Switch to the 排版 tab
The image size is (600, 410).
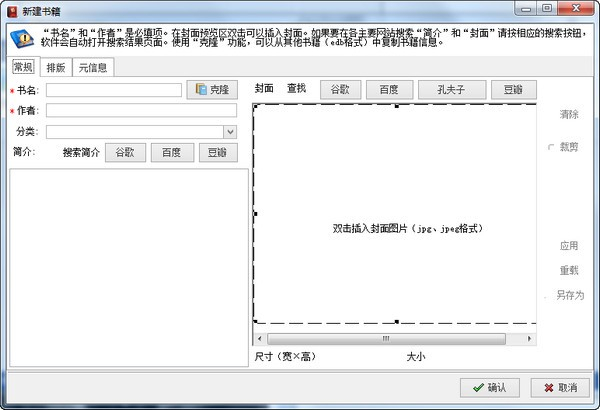56,68
